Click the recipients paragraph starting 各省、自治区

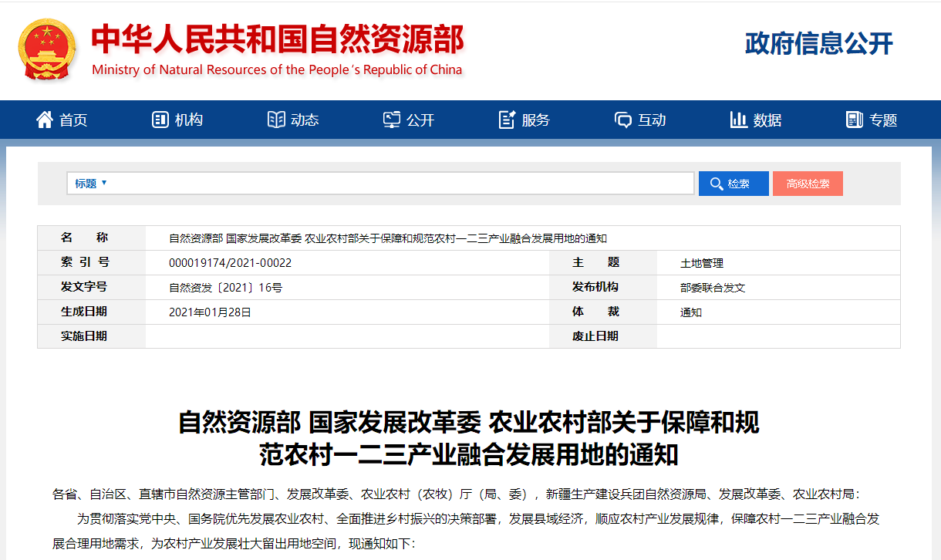pyautogui.click(x=456, y=494)
